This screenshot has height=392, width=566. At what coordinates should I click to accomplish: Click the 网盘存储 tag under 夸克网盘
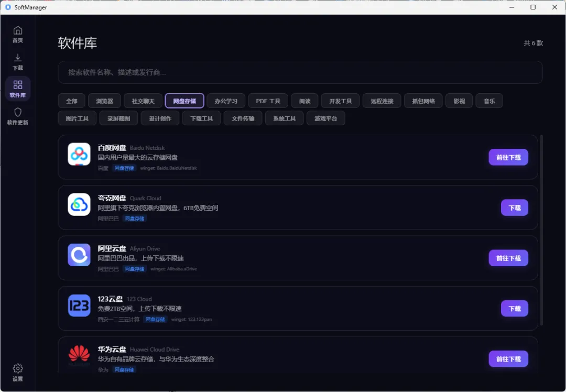pyautogui.click(x=134, y=219)
